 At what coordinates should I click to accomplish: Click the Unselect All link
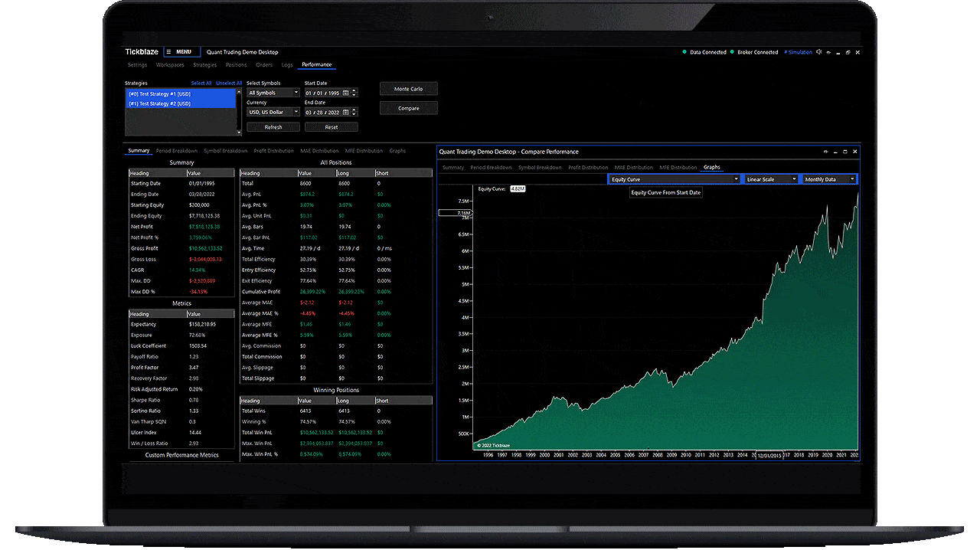click(229, 83)
